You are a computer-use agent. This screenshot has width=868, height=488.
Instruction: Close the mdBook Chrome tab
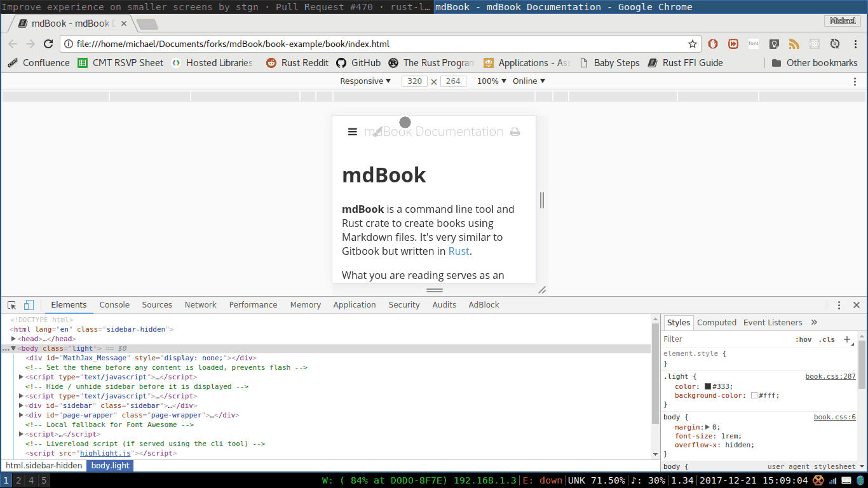(x=123, y=24)
